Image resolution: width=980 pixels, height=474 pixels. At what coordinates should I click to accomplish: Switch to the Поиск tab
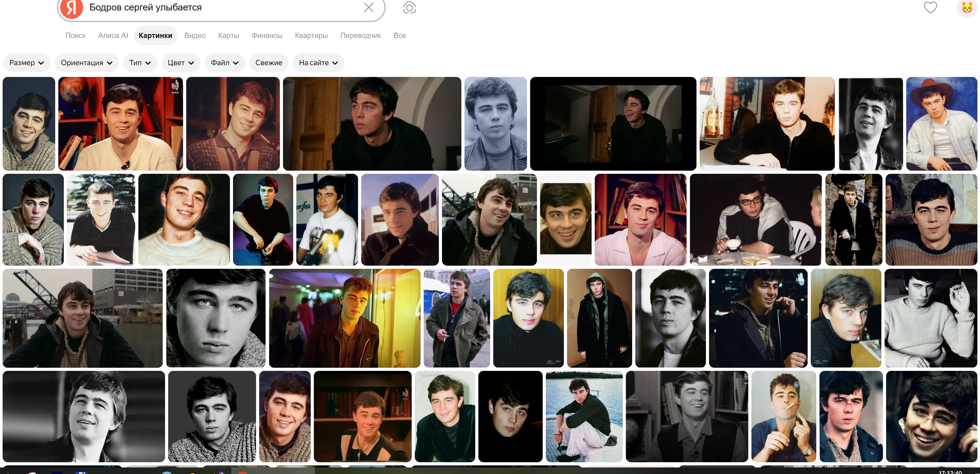(x=75, y=35)
